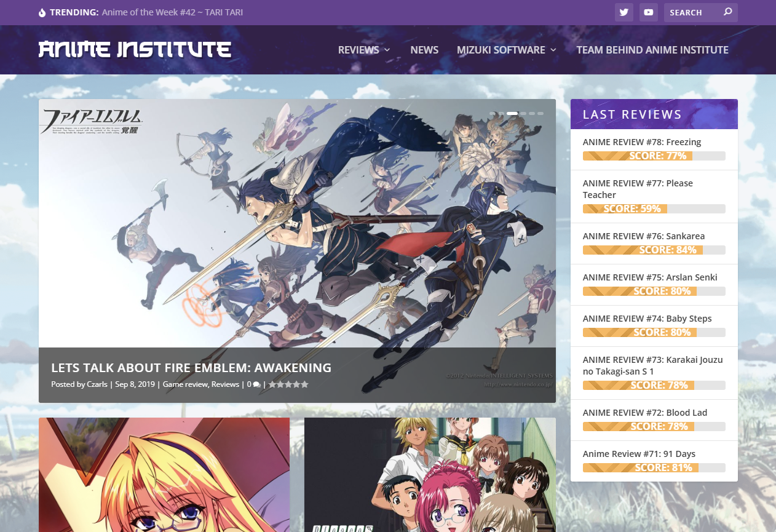Viewport: 776px width, 532px height.
Task: Click the Score: 59% bar for Please Teacher
Action: 654,209
